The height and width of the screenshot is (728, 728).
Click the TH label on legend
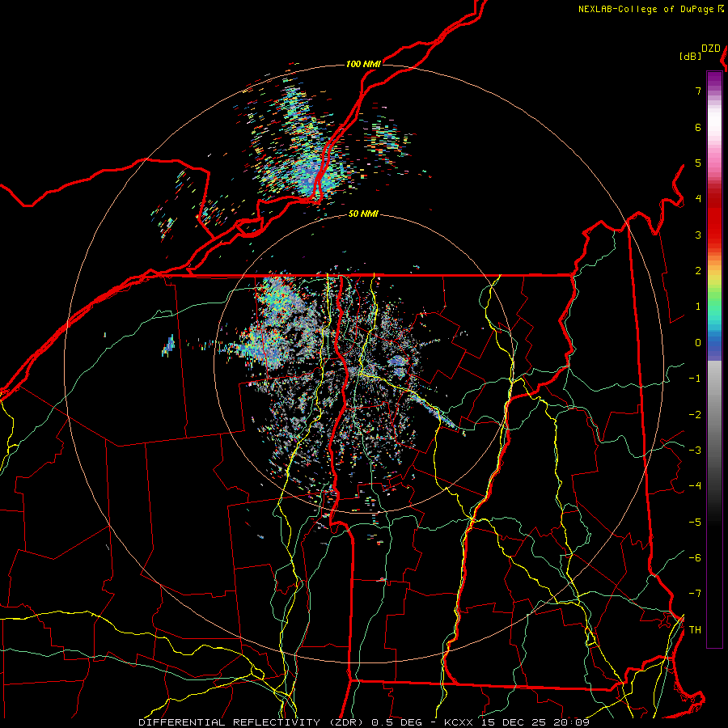coord(695,629)
